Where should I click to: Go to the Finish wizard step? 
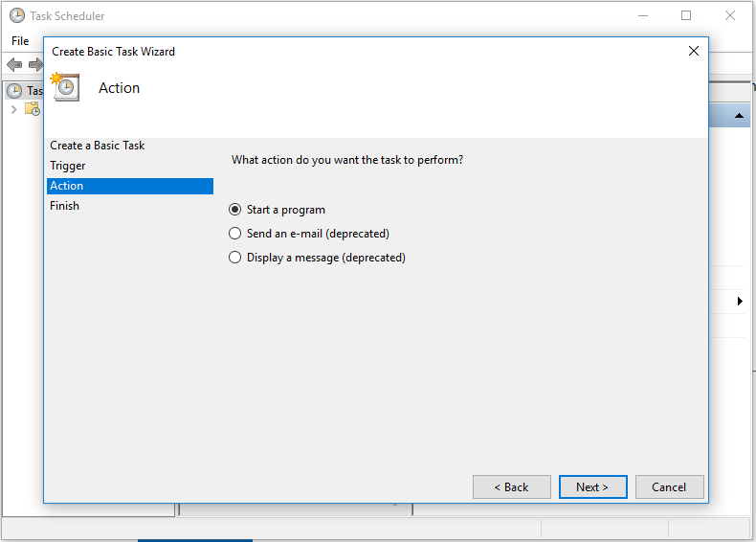65,206
